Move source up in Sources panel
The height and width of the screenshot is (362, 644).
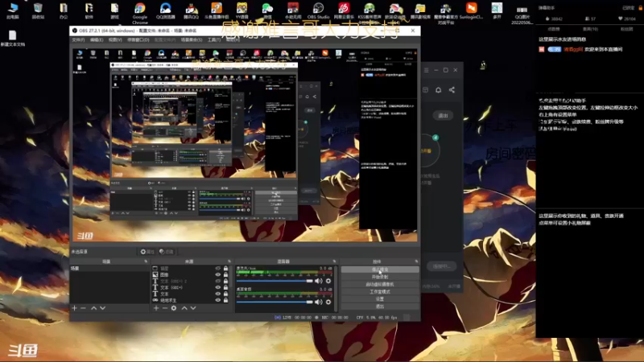(x=184, y=308)
